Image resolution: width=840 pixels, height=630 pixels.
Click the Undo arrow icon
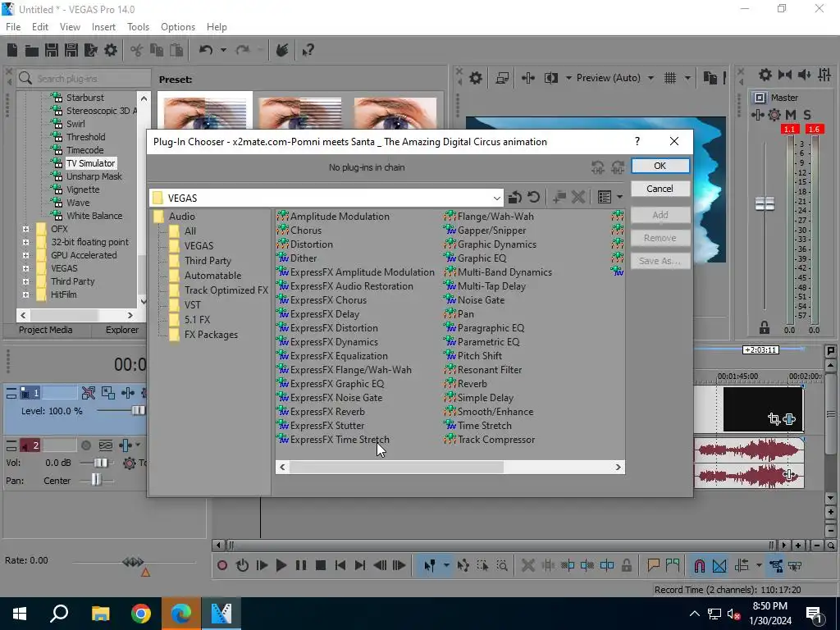206,50
